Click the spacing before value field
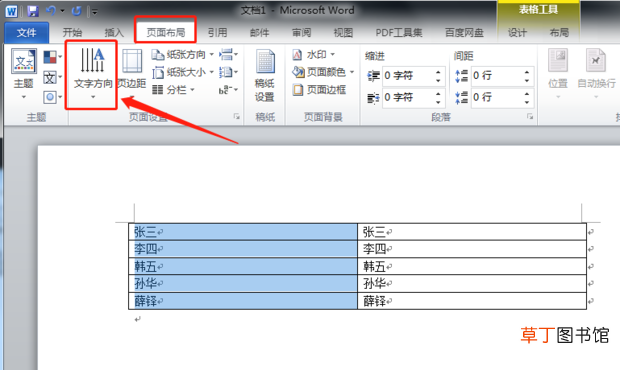Screen dimensions: 620x370 (x=497, y=76)
